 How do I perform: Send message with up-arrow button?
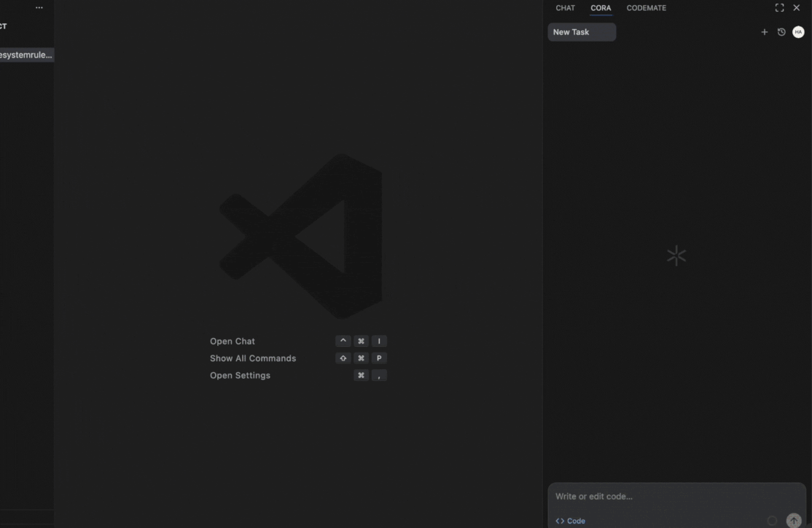(794, 520)
